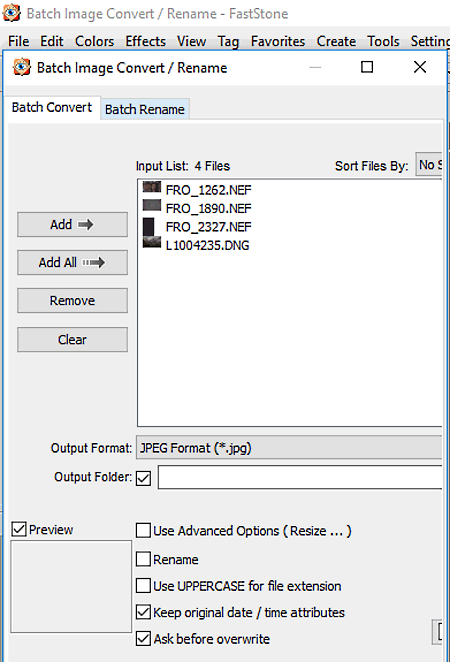450x662 pixels.
Task: Select the L1004235.DNG thumbnail icon
Action: tap(152, 242)
